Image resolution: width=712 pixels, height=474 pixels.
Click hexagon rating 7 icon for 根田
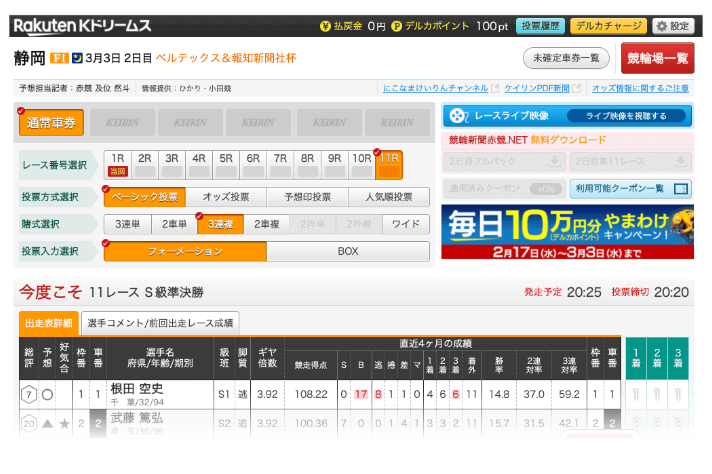[x=29, y=395]
